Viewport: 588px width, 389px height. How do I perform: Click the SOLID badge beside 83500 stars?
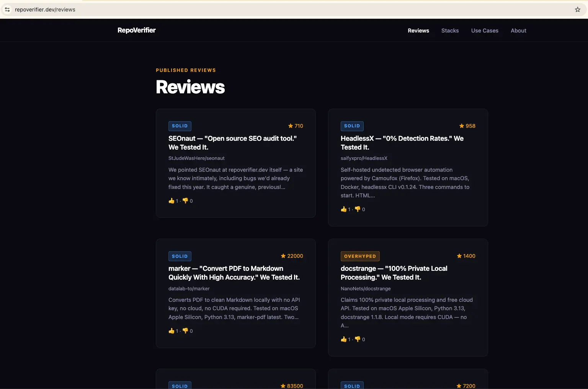[180, 386]
